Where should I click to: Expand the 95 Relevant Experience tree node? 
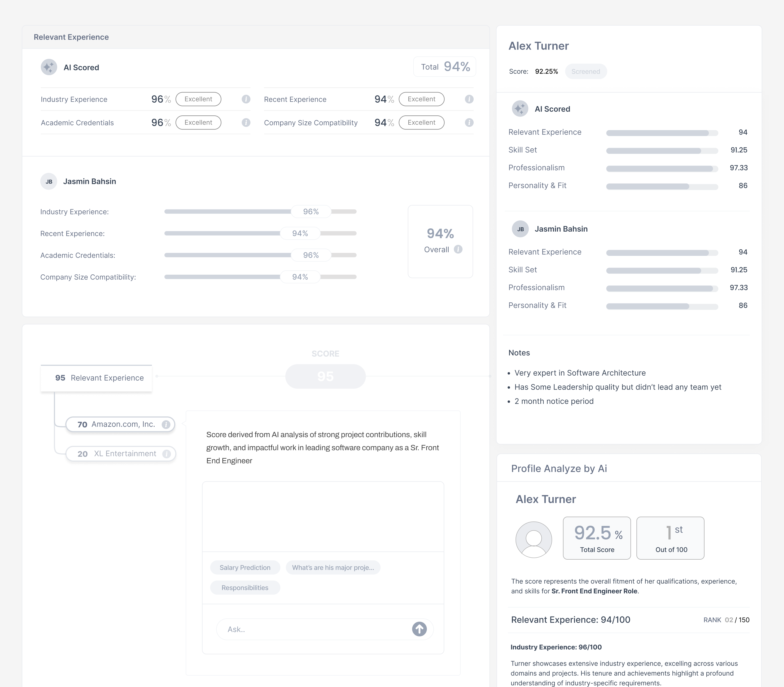tap(96, 378)
